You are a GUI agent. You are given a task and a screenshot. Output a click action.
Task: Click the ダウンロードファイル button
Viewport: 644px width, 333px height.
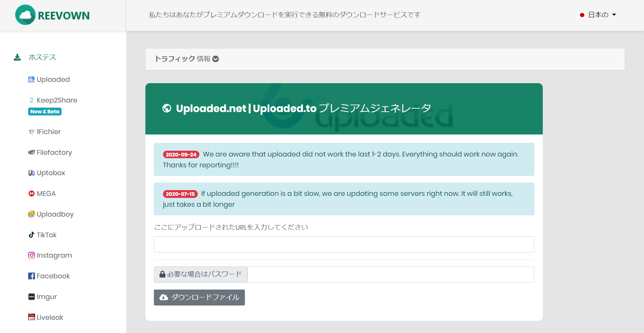(199, 297)
